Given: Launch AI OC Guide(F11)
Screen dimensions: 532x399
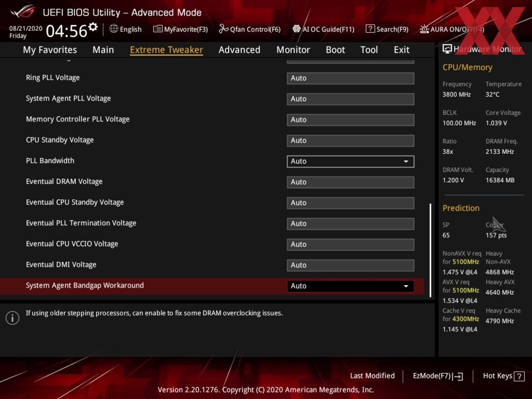Looking at the screenshot, I should [324, 29].
